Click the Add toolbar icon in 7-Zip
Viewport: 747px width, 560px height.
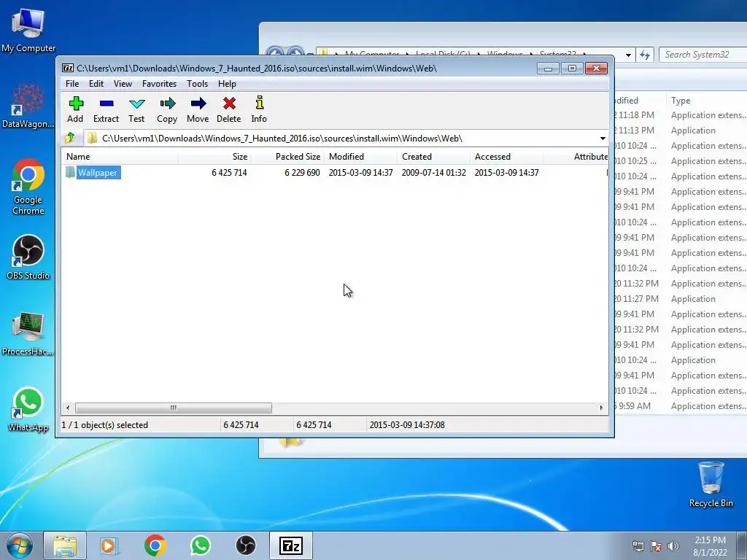point(76,109)
